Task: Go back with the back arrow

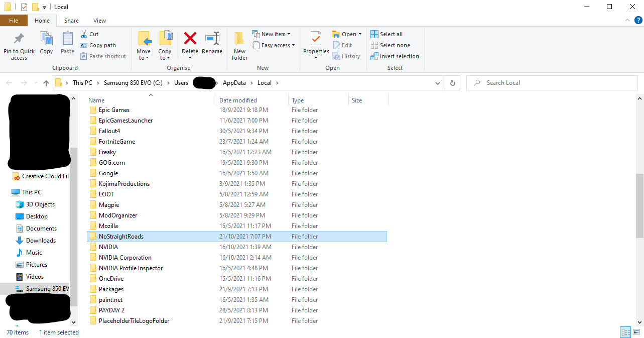Action: click(x=10, y=83)
